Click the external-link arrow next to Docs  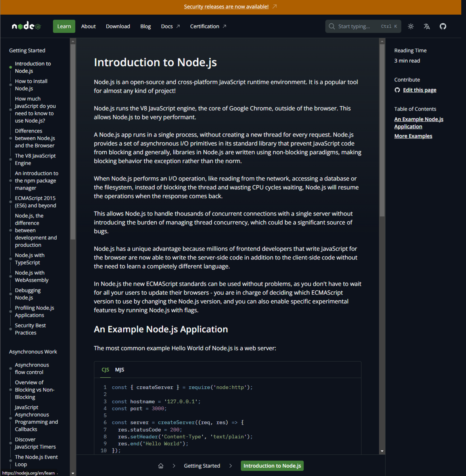[178, 26]
